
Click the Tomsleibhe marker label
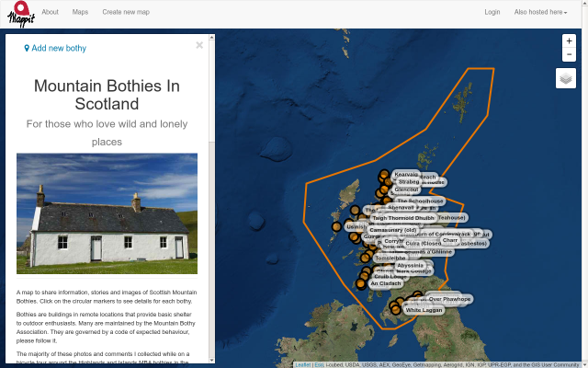click(x=390, y=259)
